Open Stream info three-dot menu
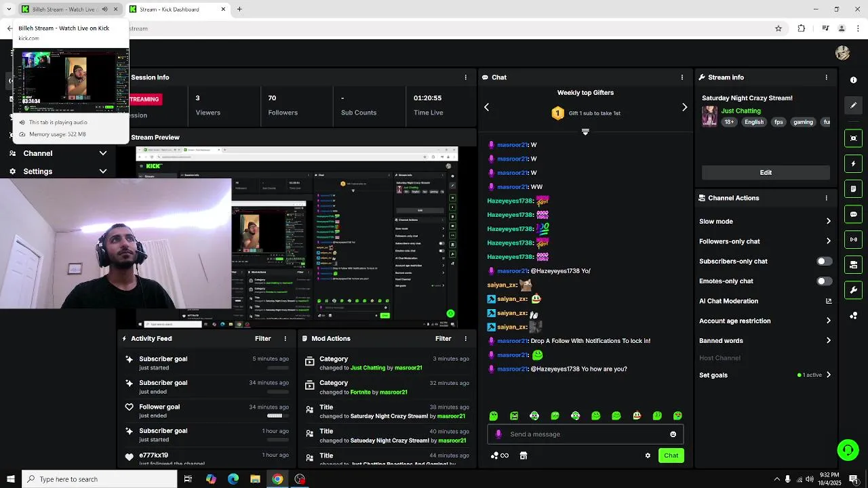 [826, 77]
